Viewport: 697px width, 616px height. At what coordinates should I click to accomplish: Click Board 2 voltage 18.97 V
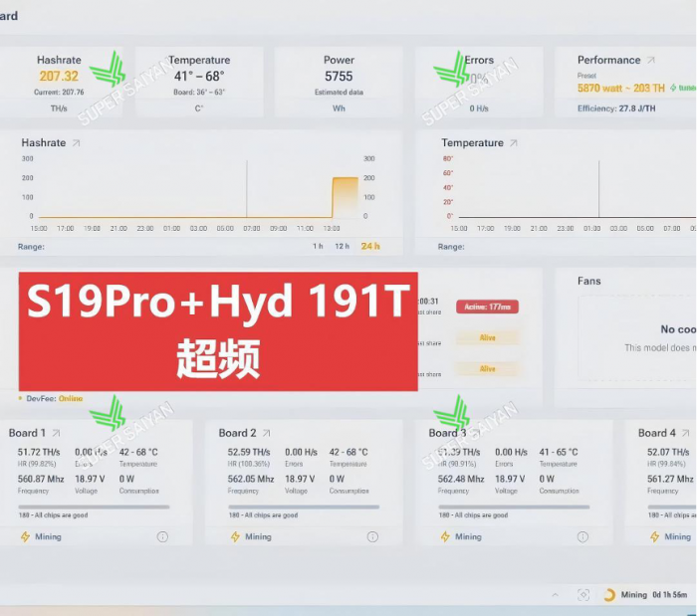click(x=300, y=479)
